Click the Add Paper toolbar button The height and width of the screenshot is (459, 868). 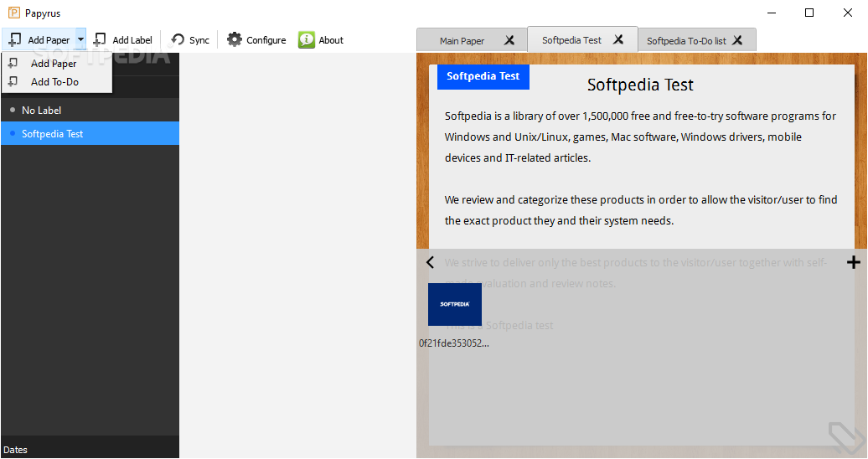(x=39, y=40)
